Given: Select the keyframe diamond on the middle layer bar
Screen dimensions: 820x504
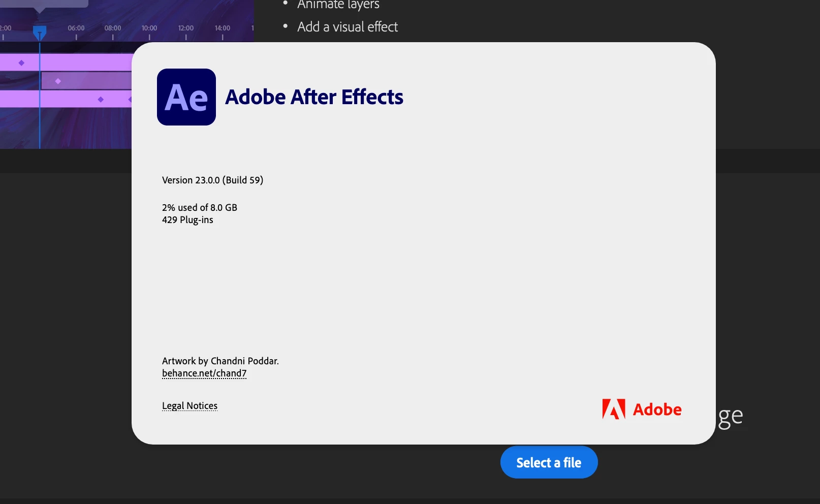Looking at the screenshot, I should 58,81.
